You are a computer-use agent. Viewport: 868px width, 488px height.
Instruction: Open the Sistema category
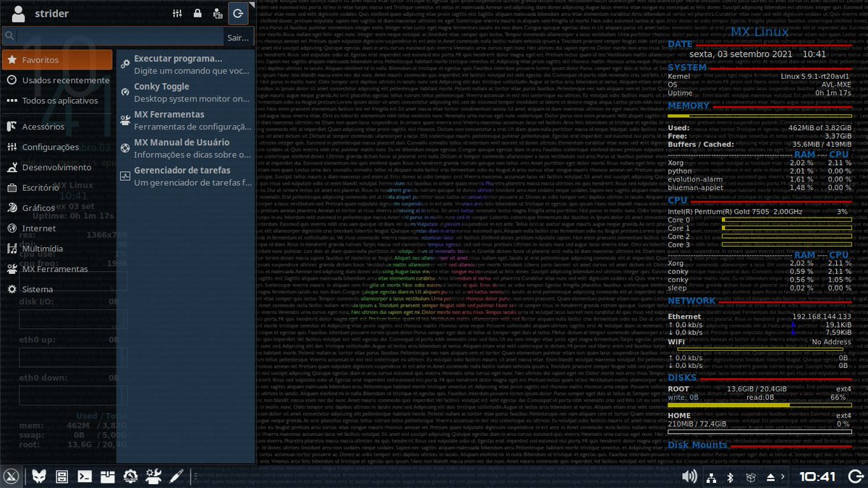click(x=58, y=289)
